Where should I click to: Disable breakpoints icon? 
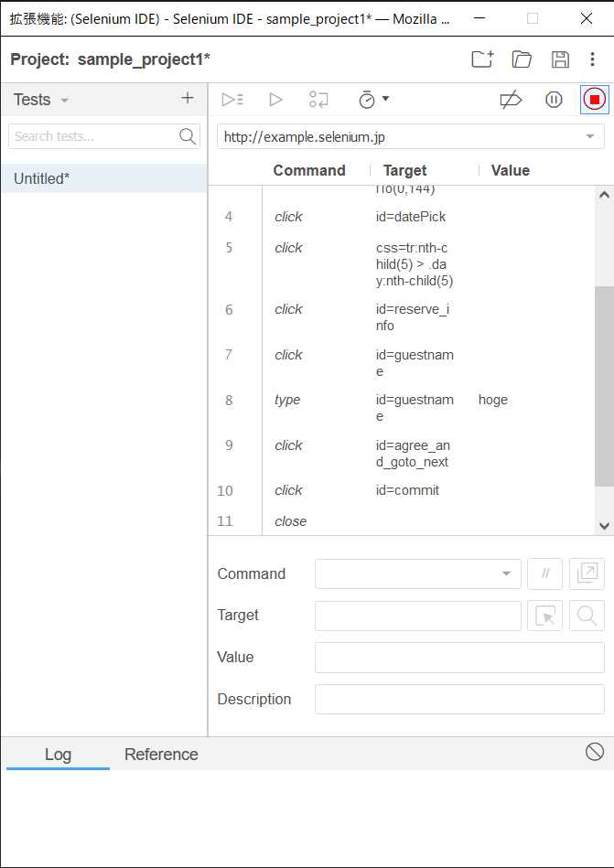pyautogui.click(x=511, y=100)
